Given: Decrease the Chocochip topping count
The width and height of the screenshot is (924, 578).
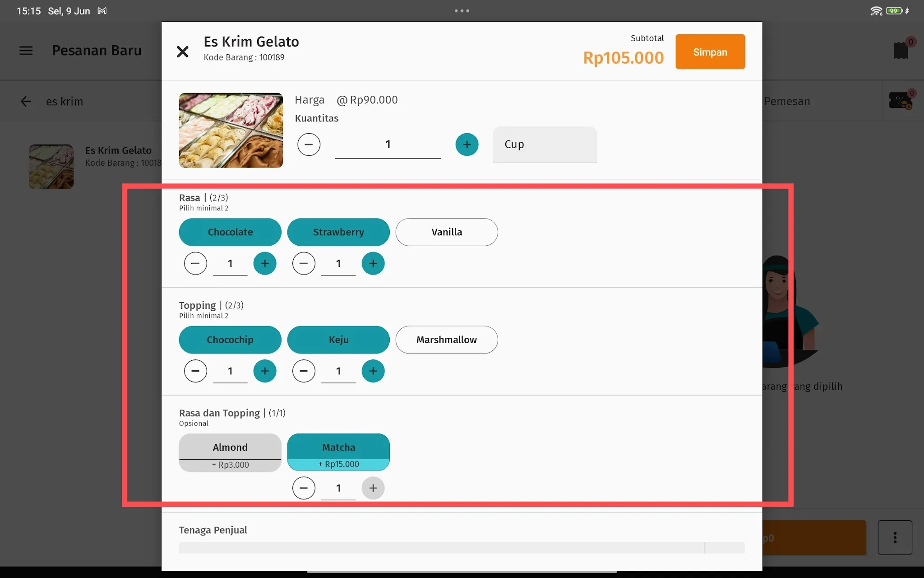Looking at the screenshot, I should 195,371.
